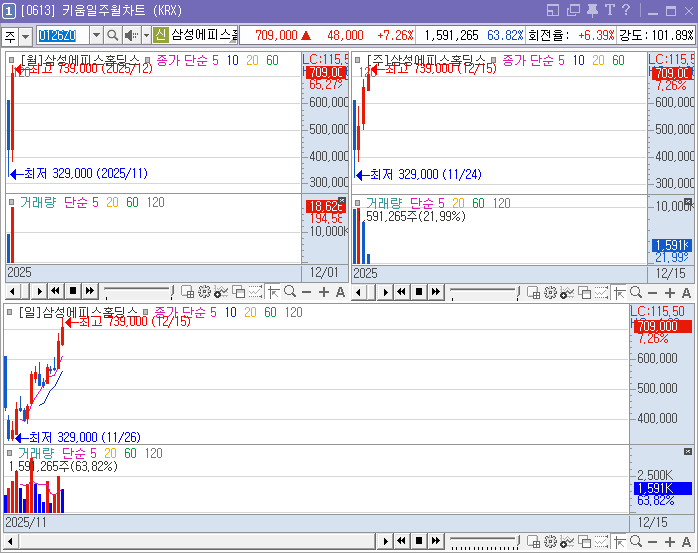Click overlay windows icon in weekly toolbar
Screen dimensions: 698x553
tap(584, 293)
